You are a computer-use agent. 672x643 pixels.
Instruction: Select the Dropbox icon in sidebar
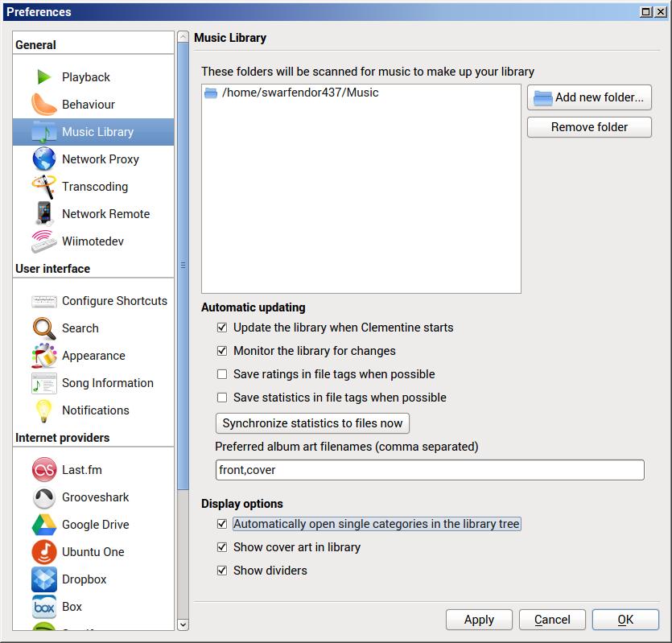(43, 579)
